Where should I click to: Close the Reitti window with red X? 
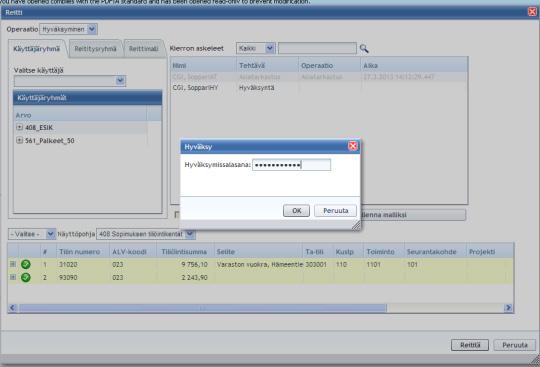click(532, 12)
